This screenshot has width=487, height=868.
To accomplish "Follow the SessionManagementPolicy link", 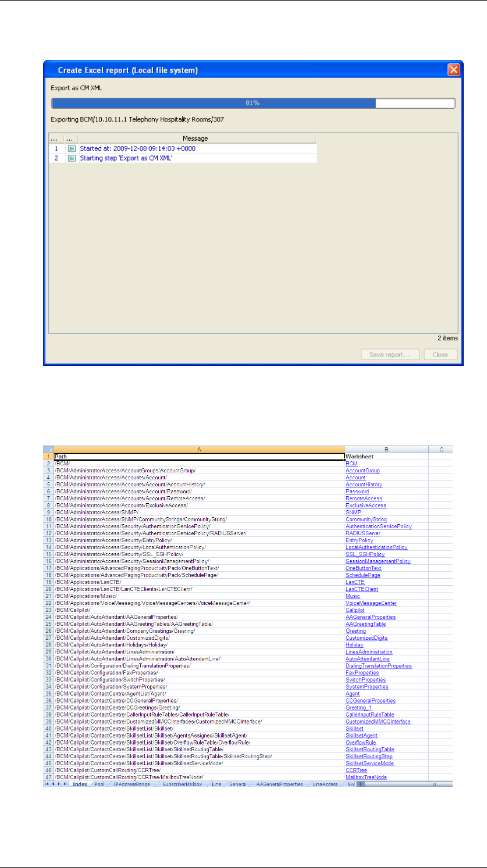I will (378, 561).
